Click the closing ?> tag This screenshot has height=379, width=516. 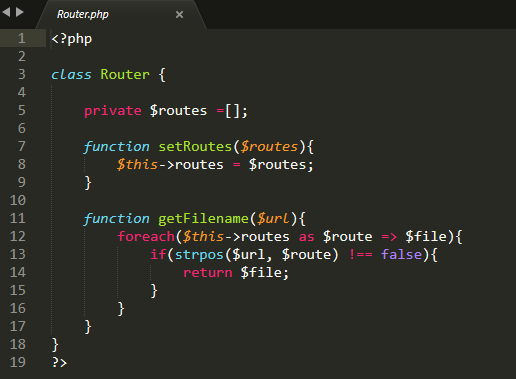(x=59, y=362)
